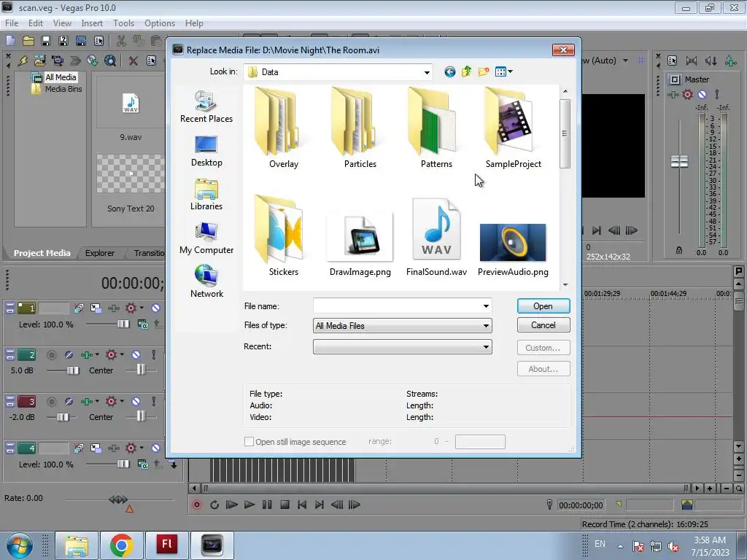Open track 2 automation settings dropdown arrow
The height and width of the screenshot is (560, 747).
pyautogui.click(x=97, y=355)
